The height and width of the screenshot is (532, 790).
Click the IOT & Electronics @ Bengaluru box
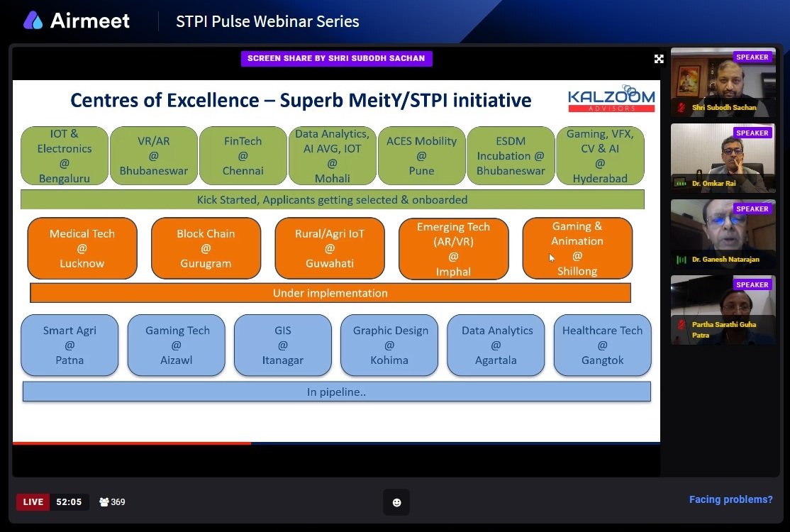64,155
